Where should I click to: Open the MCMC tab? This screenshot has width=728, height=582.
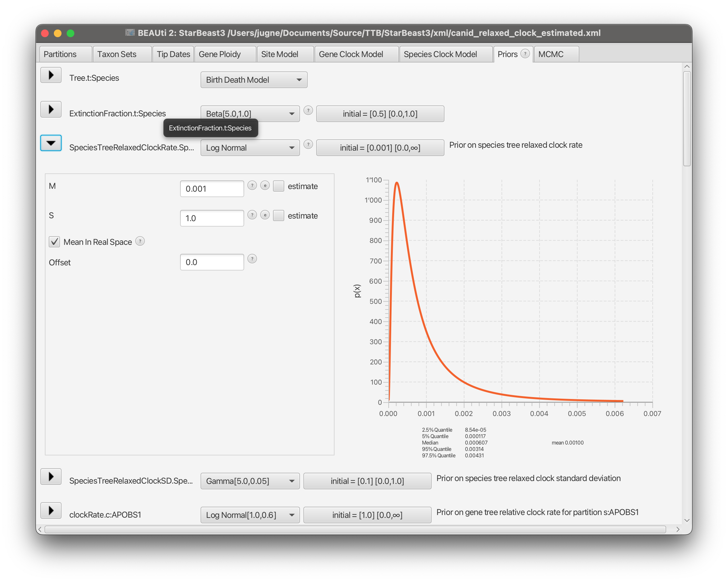551,54
